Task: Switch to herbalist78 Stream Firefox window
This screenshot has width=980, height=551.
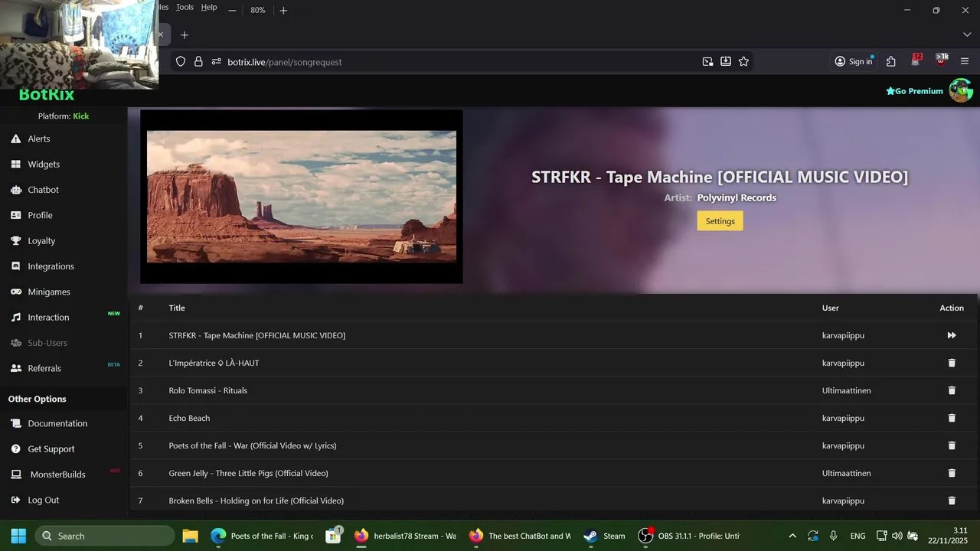Action: pos(405,536)
